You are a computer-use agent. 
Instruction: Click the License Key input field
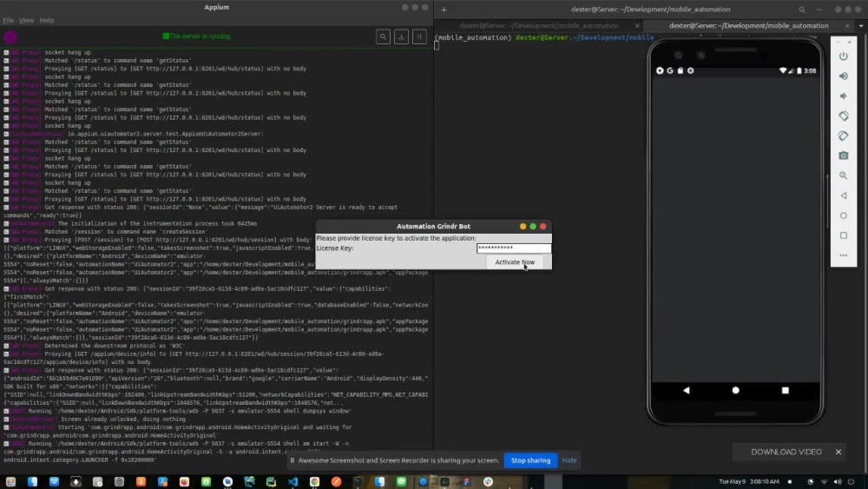click(514, 248)
